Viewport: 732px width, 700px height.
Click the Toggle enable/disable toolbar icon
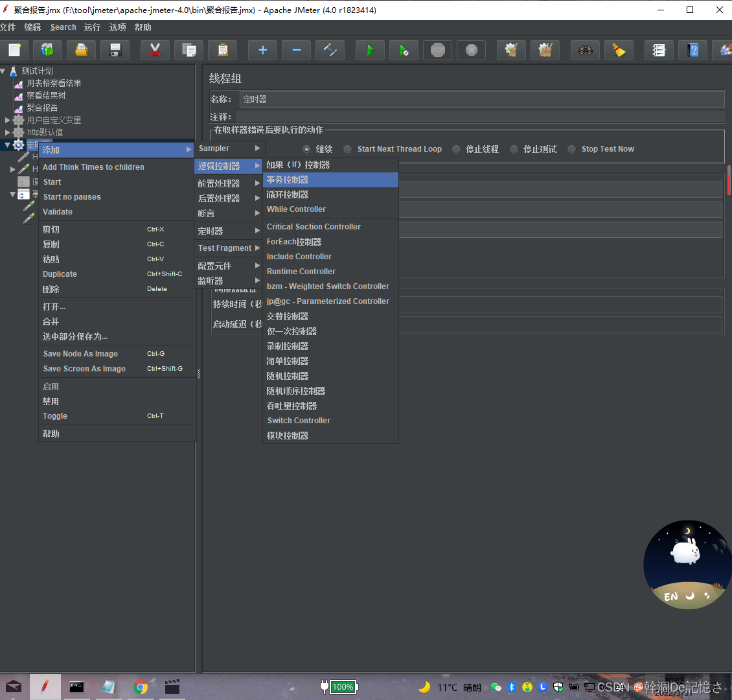330,50
